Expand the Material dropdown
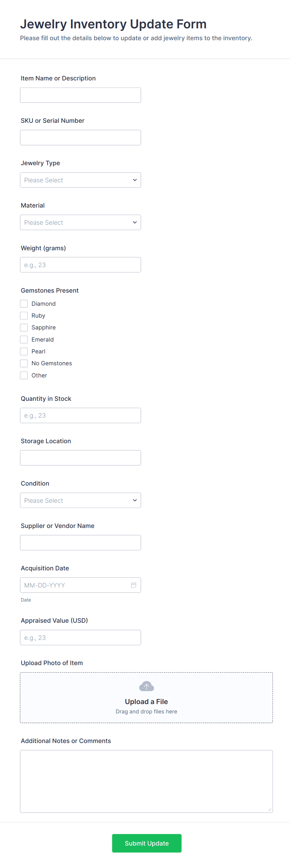Screen dimensions: 290x868 click(80, 223)
